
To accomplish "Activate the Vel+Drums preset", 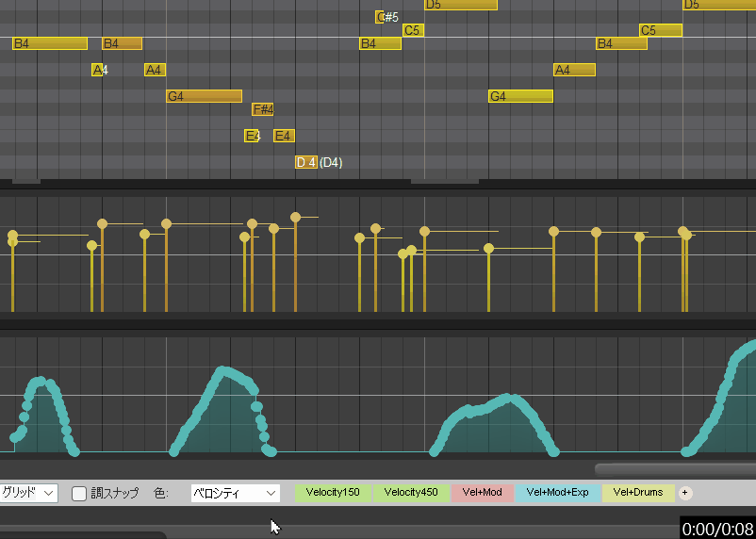I will point(638,493).
